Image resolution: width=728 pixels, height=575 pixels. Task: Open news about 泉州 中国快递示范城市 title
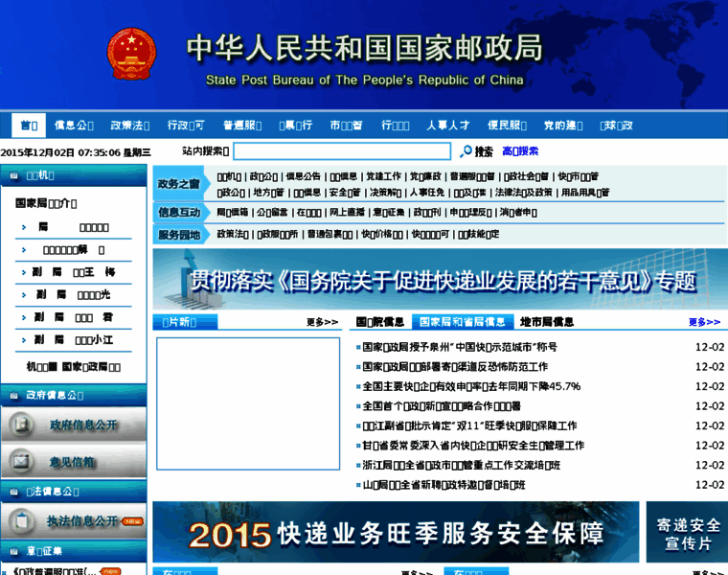click(460, 347)
